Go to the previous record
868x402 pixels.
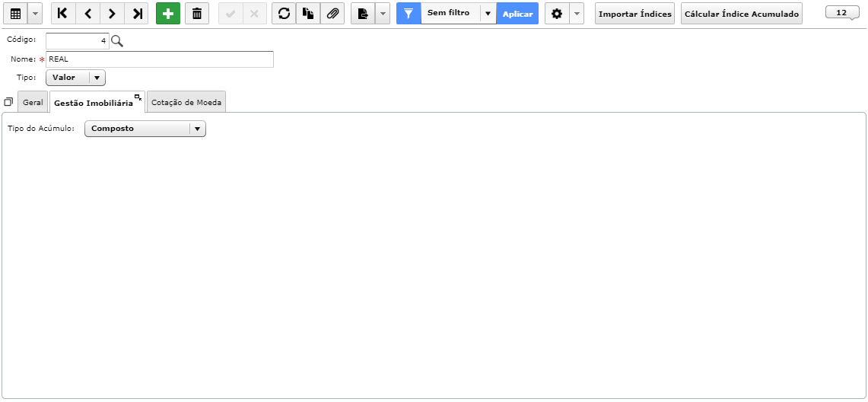(87, 14)
